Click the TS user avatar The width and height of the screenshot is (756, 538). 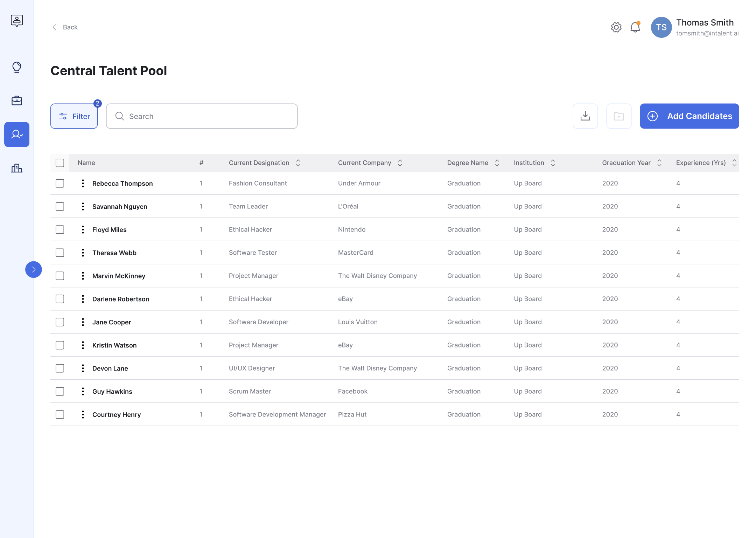661,27
